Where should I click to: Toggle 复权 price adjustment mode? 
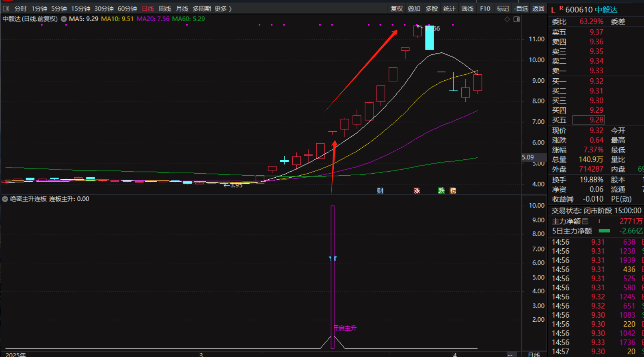pyautogui.click(x=397, y=9)
